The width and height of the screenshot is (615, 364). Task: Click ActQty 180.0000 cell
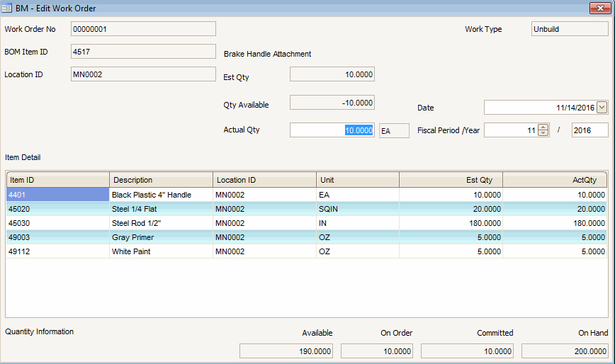pyautogui.click(x=555, y=223)
